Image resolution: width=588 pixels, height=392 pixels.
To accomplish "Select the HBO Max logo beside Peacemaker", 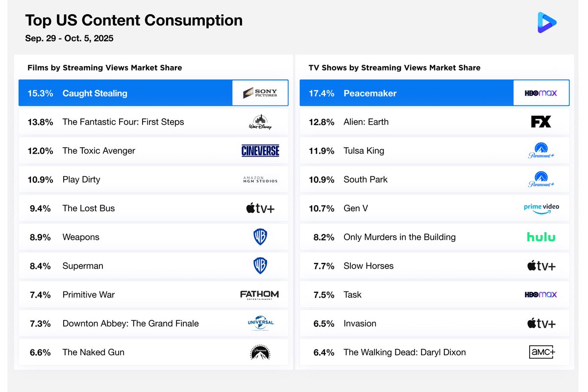I will 541,93.
